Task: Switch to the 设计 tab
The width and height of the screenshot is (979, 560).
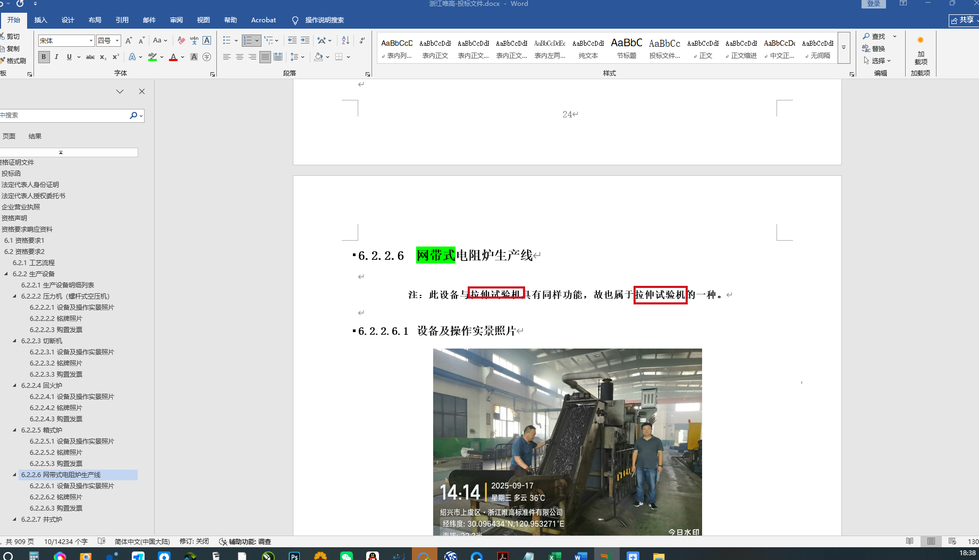Action: [x=68, y=20]
